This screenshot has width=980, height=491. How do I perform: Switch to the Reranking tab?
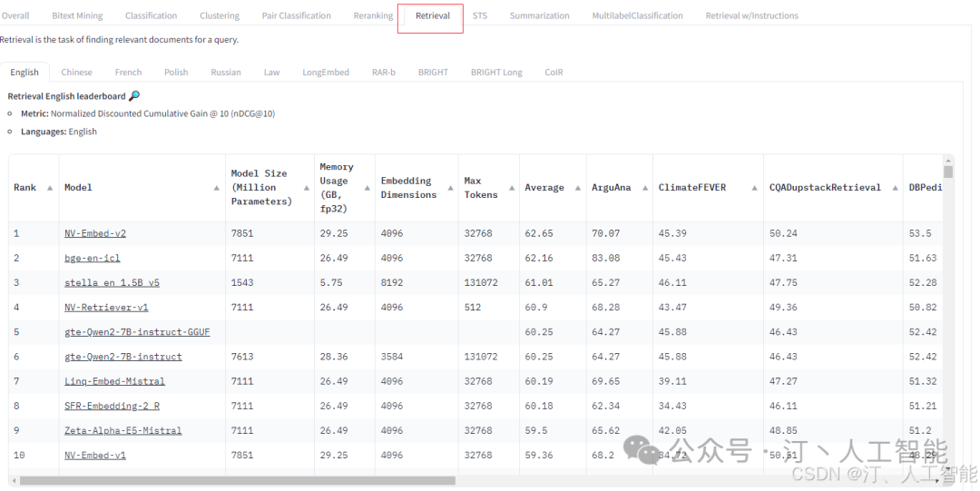373,15
